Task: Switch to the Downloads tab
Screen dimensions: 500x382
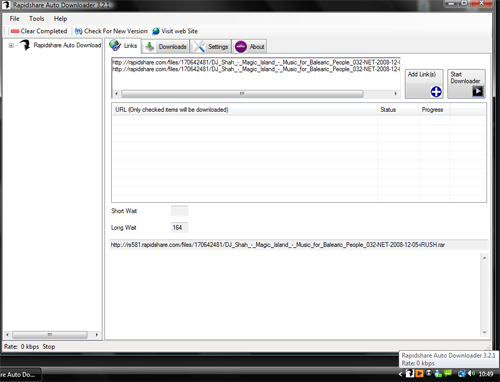Action: coord(166,46)
